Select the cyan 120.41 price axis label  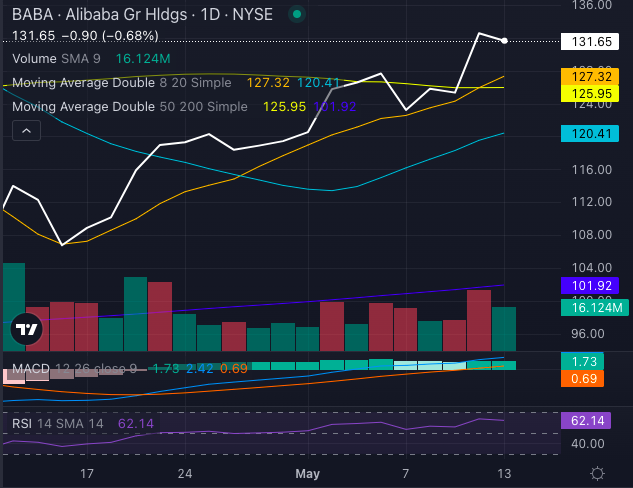(589, 133)
